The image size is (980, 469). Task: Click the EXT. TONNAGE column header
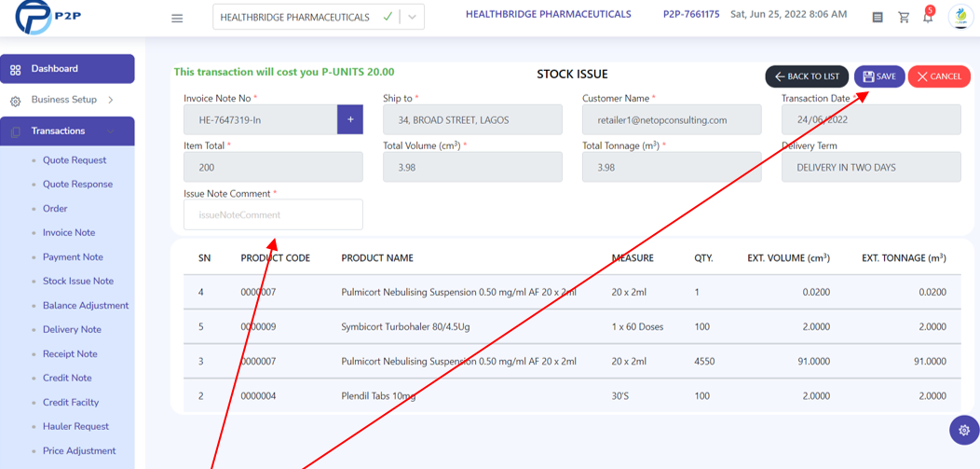904,257
